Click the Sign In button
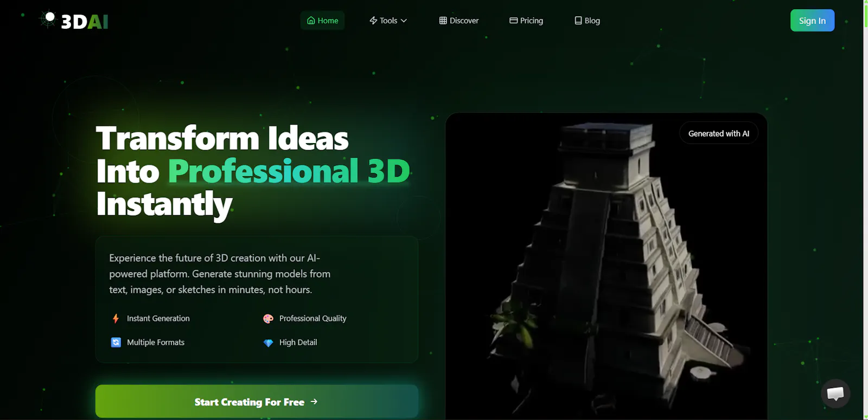868x420 pixels. tap(812, 21)
